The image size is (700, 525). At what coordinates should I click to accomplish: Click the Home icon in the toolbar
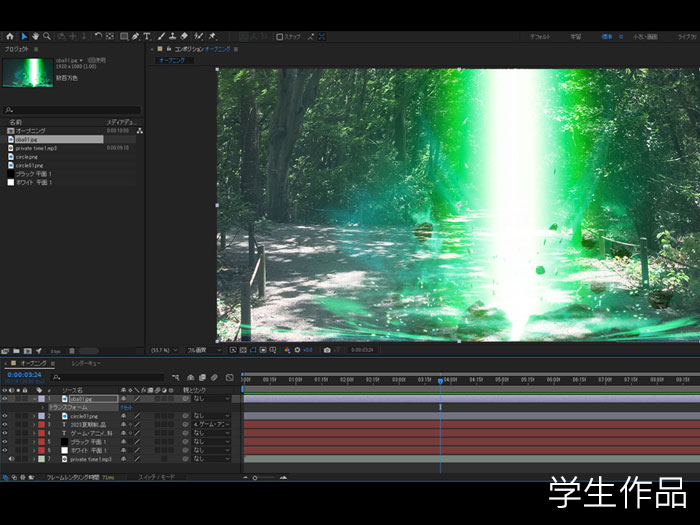11,36
